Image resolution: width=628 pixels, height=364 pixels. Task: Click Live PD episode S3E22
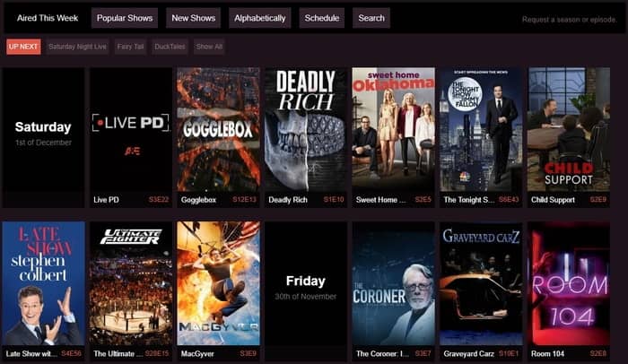coord(159,199)
